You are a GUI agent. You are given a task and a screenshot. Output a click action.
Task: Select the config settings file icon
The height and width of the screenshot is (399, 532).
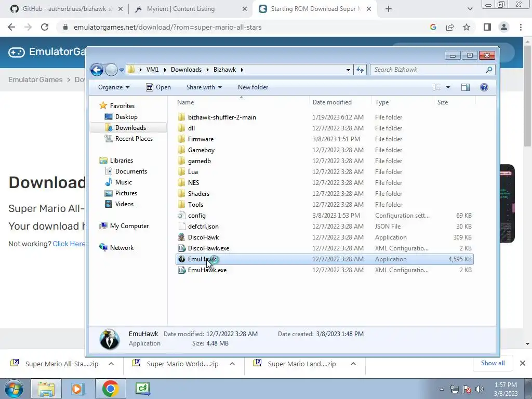pos(181,216)
